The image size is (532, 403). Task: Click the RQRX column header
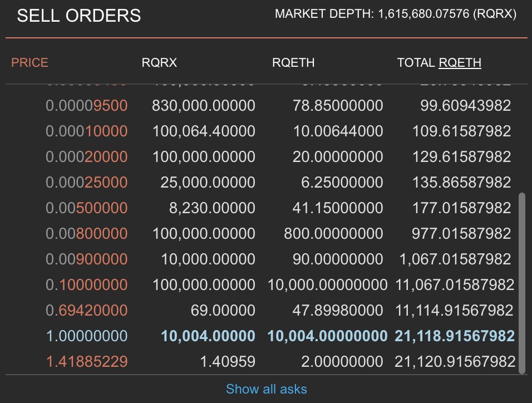pos(159,62)
